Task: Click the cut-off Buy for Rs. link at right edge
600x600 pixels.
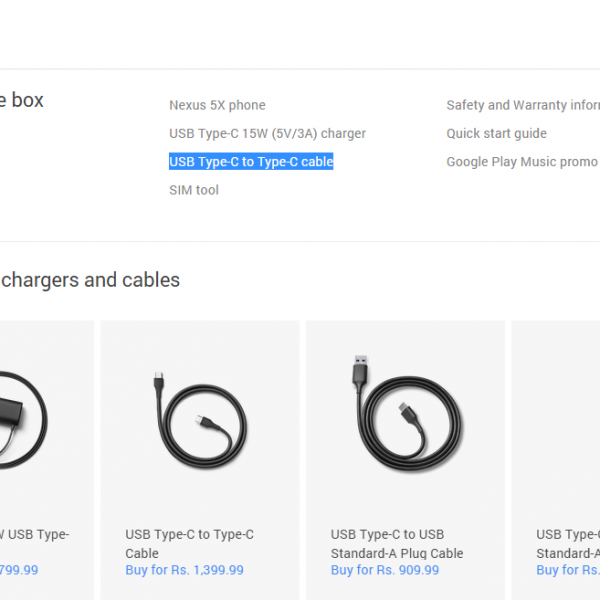Action: tap(568, 570)
